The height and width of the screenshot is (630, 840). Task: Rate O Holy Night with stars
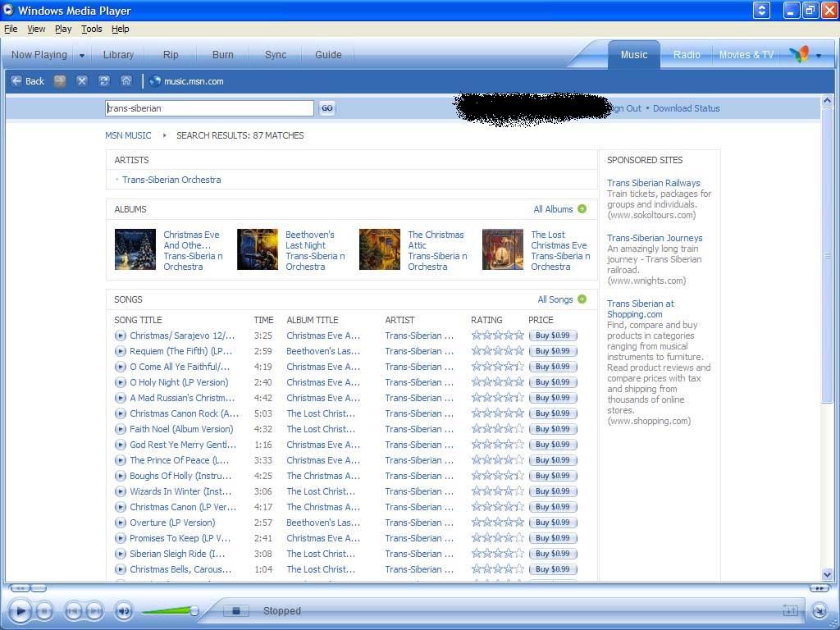pyautogui.click(x=497, y=382)
